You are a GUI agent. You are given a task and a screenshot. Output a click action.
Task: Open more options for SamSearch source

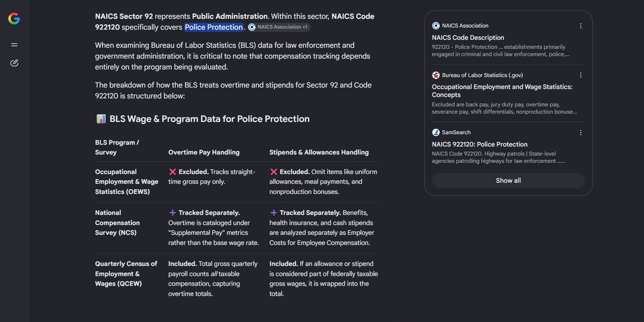point(581,132)
